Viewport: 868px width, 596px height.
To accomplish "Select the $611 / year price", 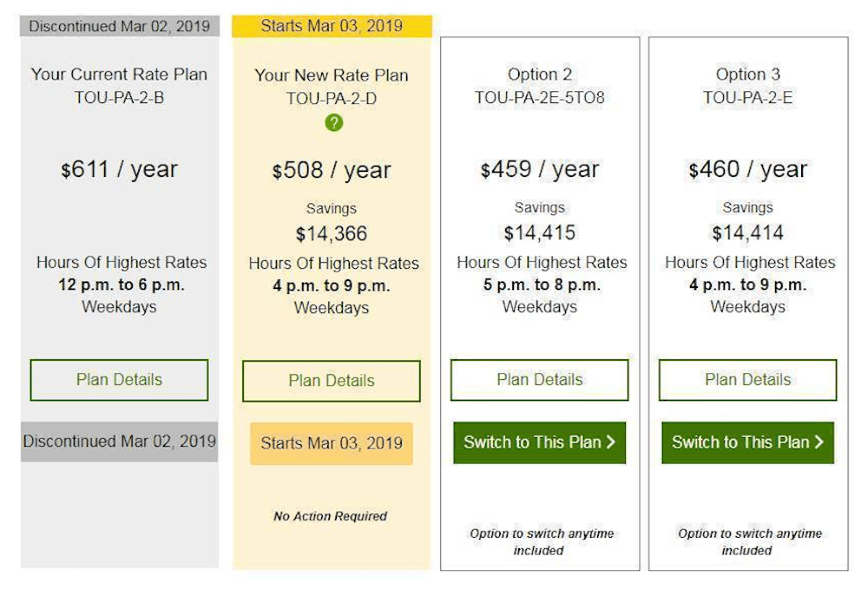I will [119, 169].
